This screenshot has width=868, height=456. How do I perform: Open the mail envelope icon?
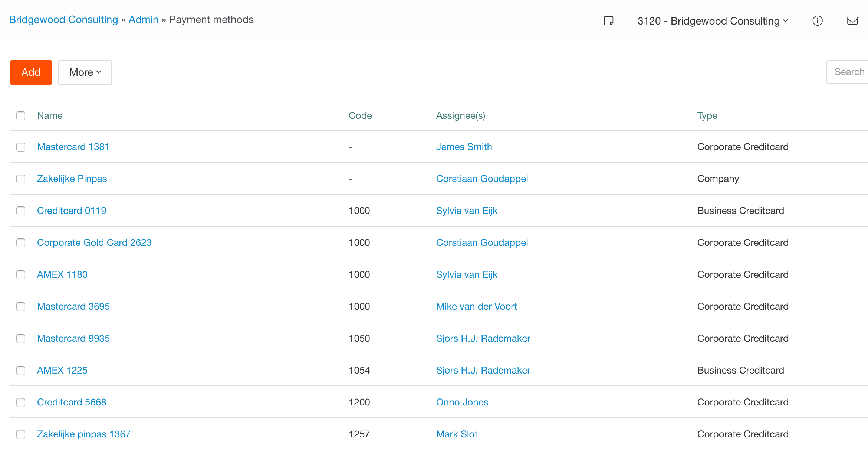point(852,21)
